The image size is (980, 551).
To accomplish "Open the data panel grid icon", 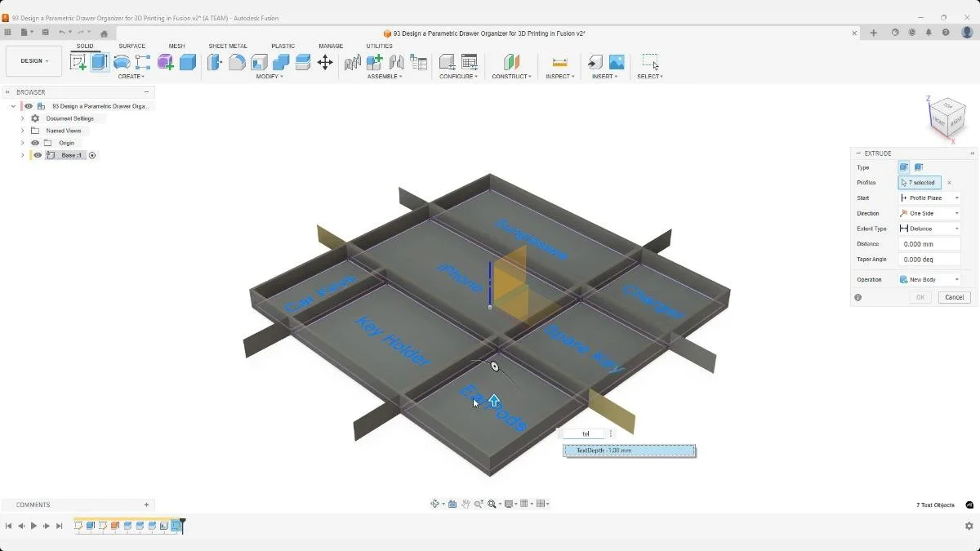I will [8, 33].
